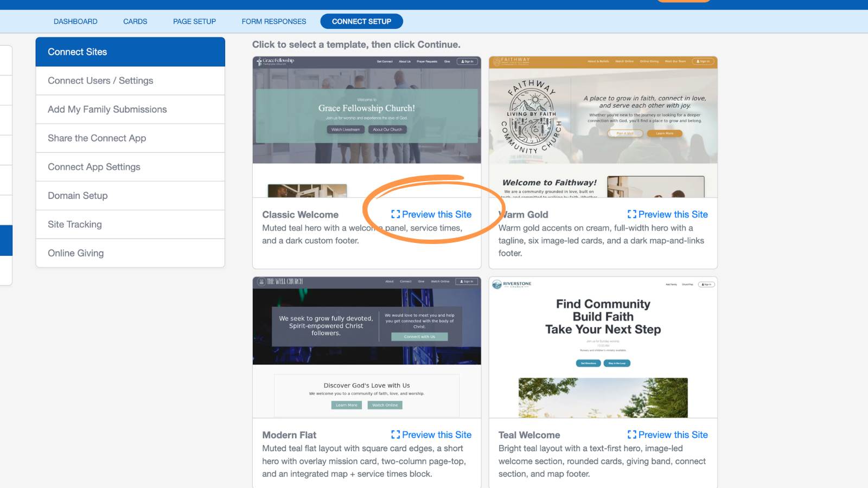Preview the Modern Flat site
Screen dimensions: 868x488
click(x=431, y=435)
